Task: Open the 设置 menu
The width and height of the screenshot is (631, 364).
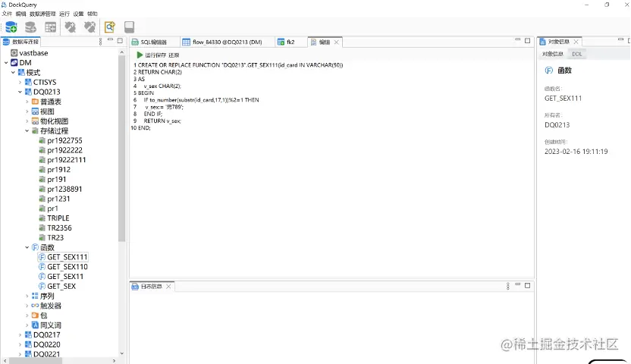Action: (78, 14)
